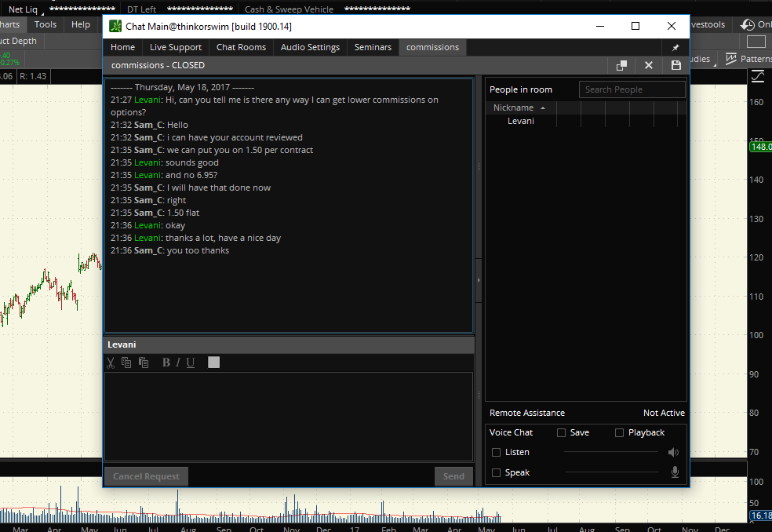772x532 pixels.
Task: Enable the Listen checkbox
Action: 496,453
